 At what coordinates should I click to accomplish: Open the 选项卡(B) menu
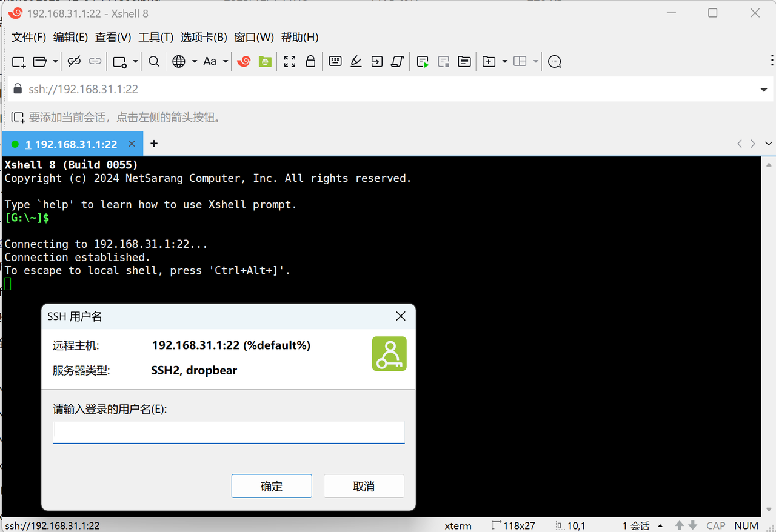coord(204,38)
